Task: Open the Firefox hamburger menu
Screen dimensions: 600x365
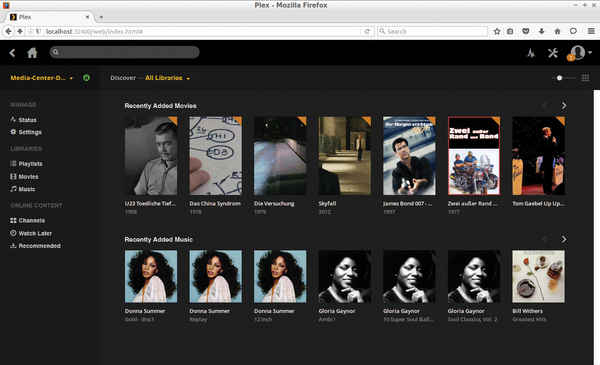Action: (591, 31)
